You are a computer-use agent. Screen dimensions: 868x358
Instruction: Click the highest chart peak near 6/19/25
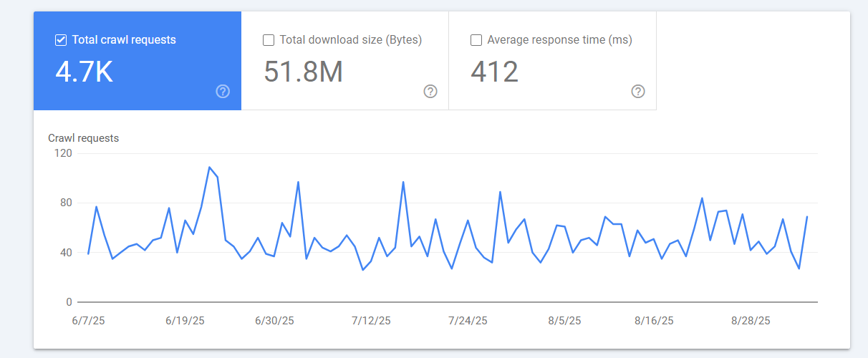[209, 167]
